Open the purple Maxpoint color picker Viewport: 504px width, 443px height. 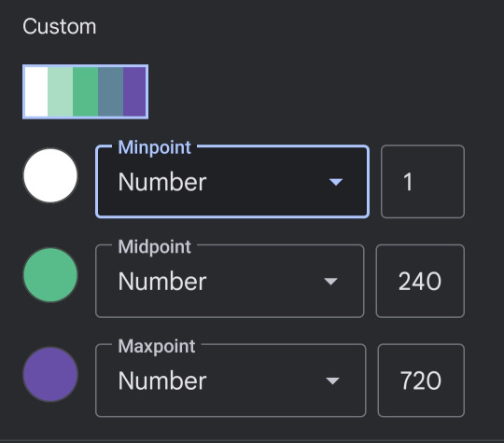click(x=50, y=374)
